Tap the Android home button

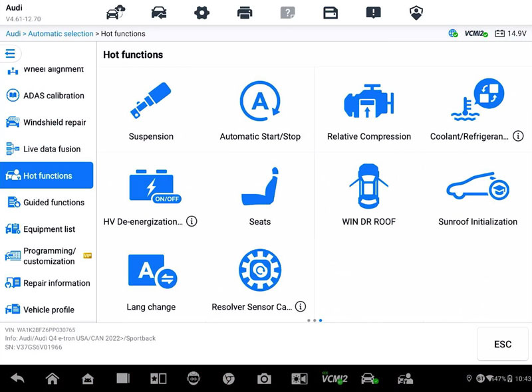click(52, 379)
